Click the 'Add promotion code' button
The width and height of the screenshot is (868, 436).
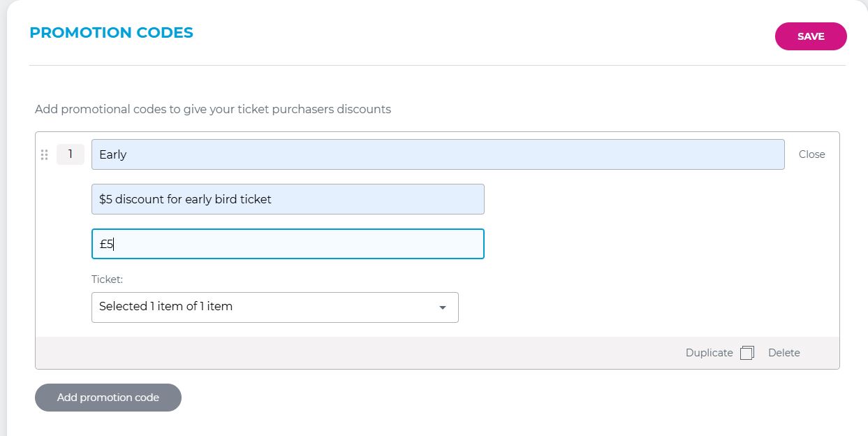pyautogui.click(x=108, y=398)
